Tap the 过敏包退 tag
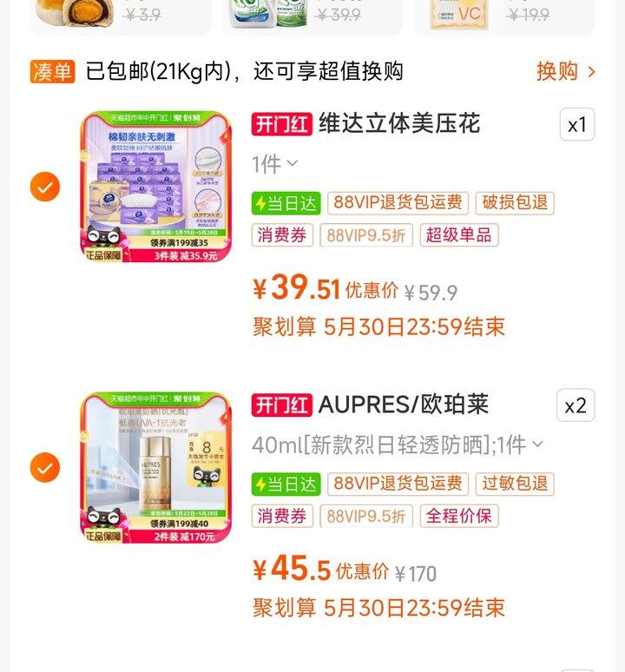Image resolution: width=625 pixels, height=672 pixels. [x=515, y=484]
